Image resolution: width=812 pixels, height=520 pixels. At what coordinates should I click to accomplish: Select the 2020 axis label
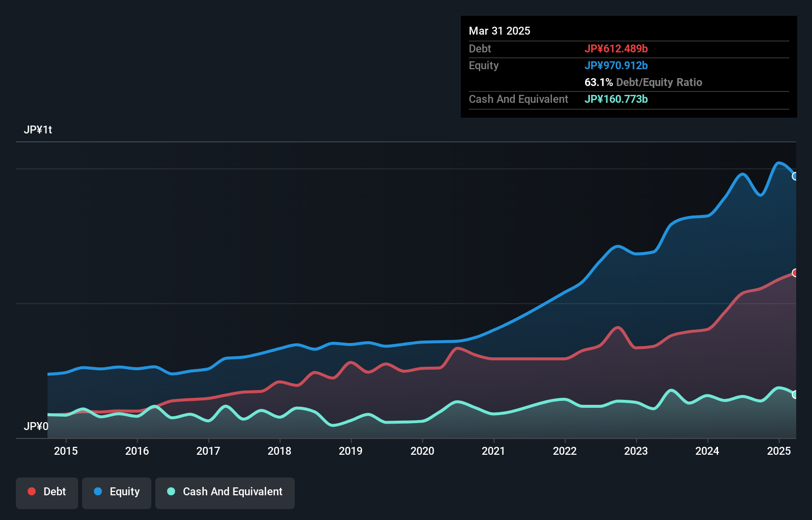pyautogui.click(x=423, y=451)
